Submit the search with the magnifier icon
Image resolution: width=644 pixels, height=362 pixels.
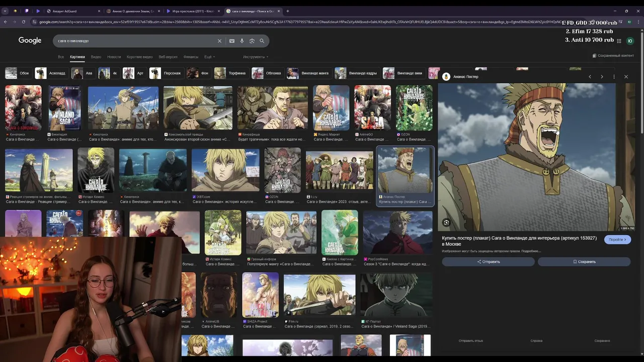pyautogui.click(x=262, y=41)
